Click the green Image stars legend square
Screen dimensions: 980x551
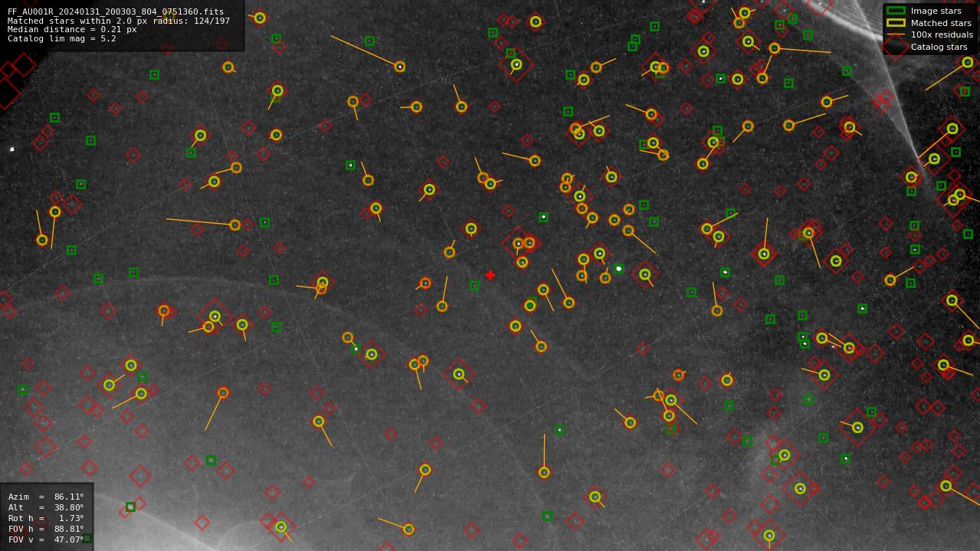coord(896,11)
